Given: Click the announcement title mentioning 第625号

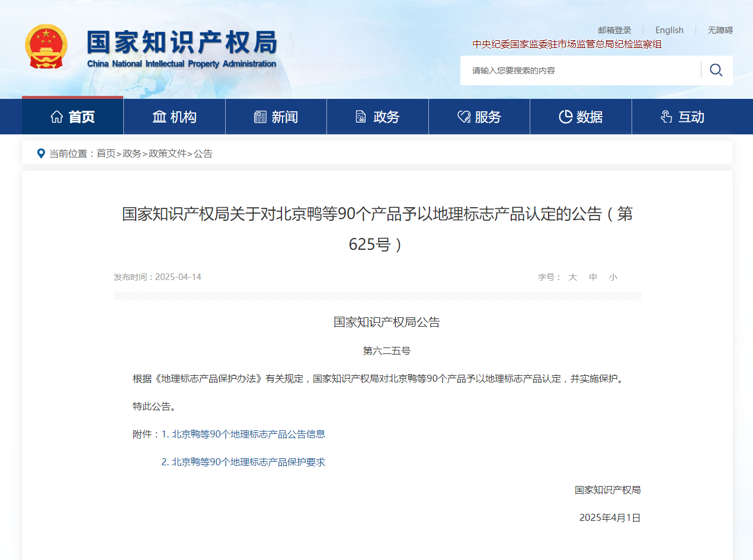Looking at the screenshot, I should click(x=377, y=228).
